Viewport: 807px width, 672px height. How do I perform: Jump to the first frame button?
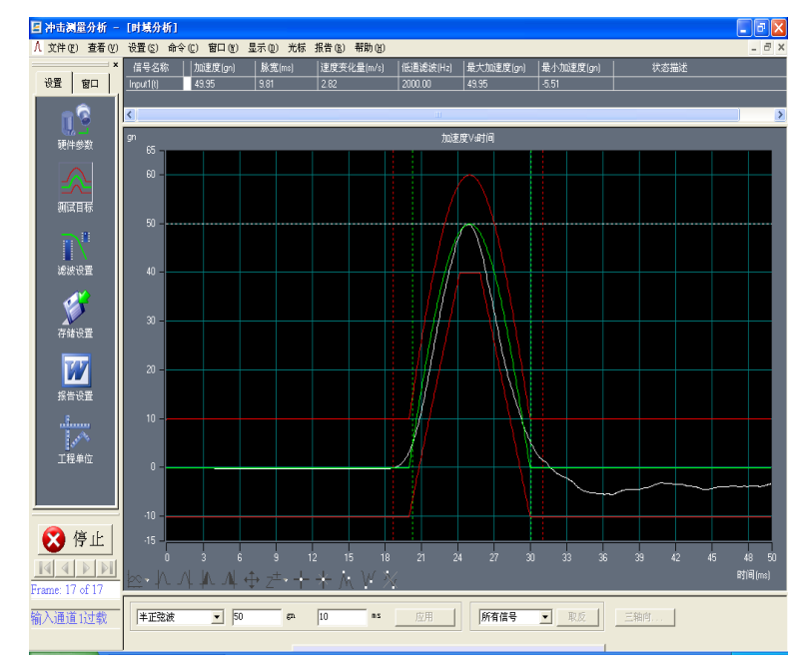[45, 568]
